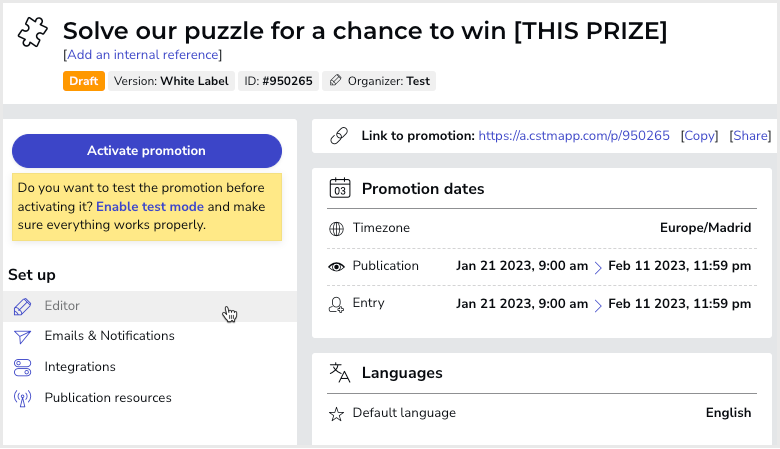
Task: Click the Publication date range arrow
Action: pyautogui.click(x=598, y=268)
